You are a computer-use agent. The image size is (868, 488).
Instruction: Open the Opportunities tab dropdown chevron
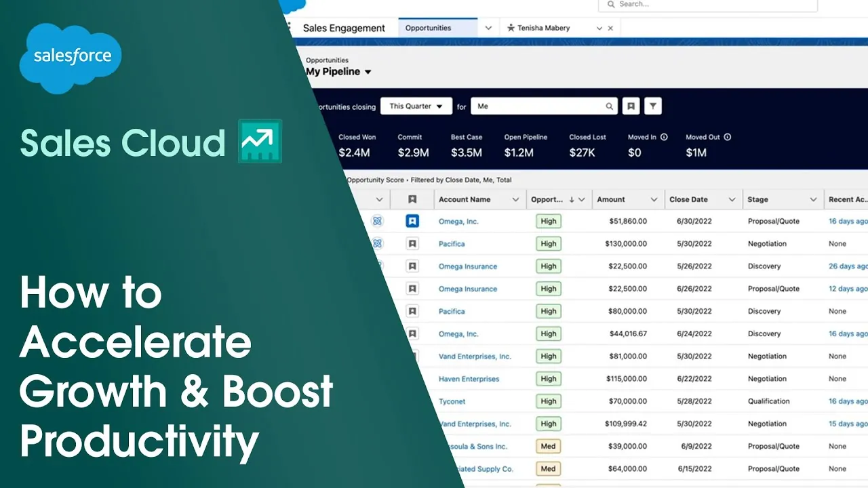(x=488, y=28)
